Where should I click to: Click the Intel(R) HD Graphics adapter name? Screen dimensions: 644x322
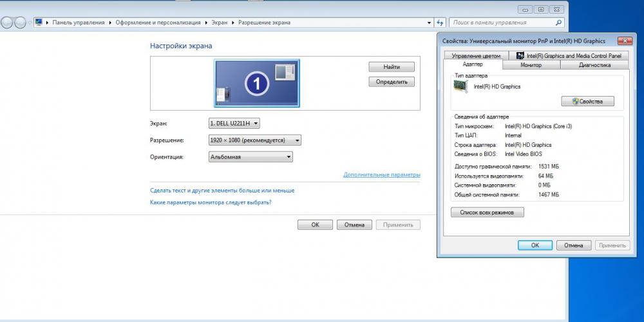pos(497,87)
